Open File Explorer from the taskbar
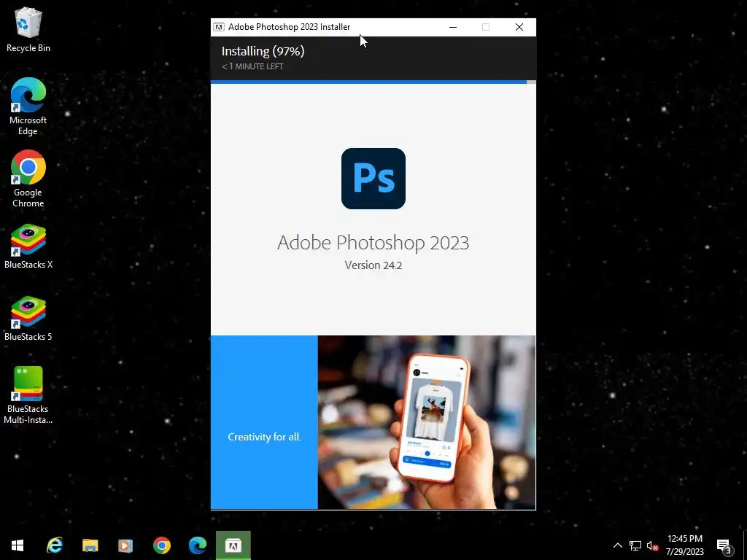Screen dimensions: 747x560 pos(90,545)
